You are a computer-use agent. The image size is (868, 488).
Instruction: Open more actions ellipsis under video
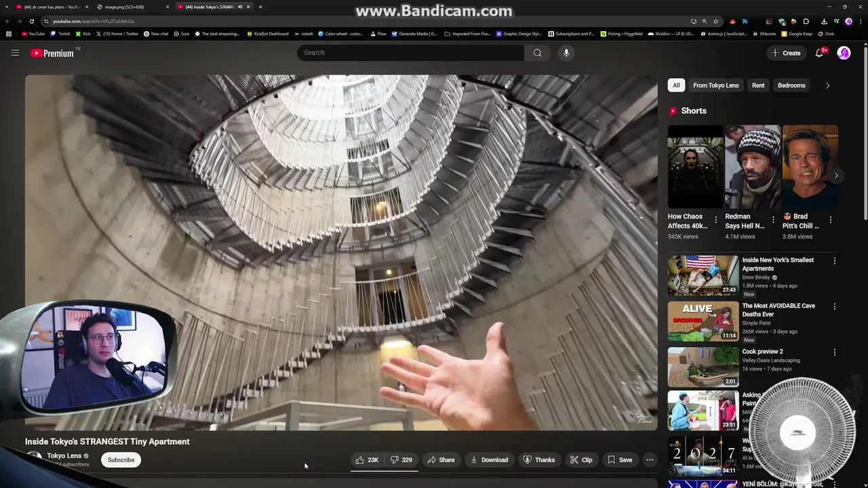coord(650,460)
